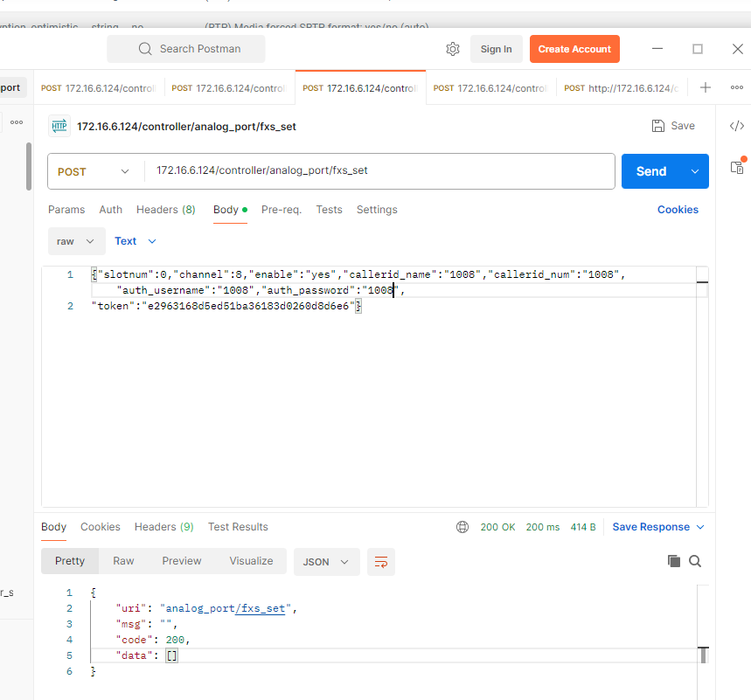Close the Postman window
Screen dimensions: 751x700
tap(738, 49)
